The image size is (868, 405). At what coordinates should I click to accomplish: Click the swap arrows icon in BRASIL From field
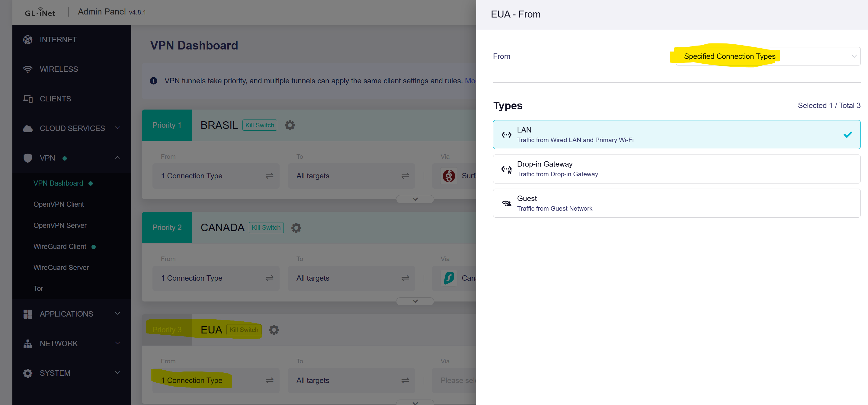pos(269,176)
